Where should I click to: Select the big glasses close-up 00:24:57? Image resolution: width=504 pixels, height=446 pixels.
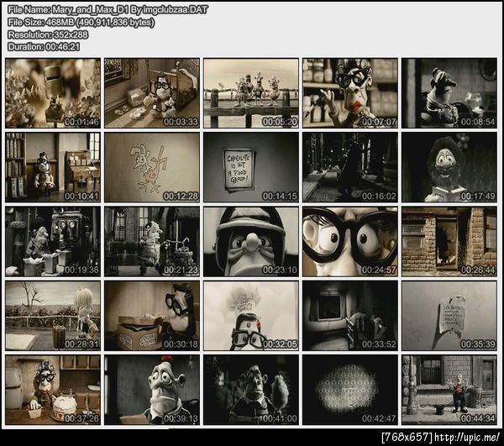(x=350, y=242)
